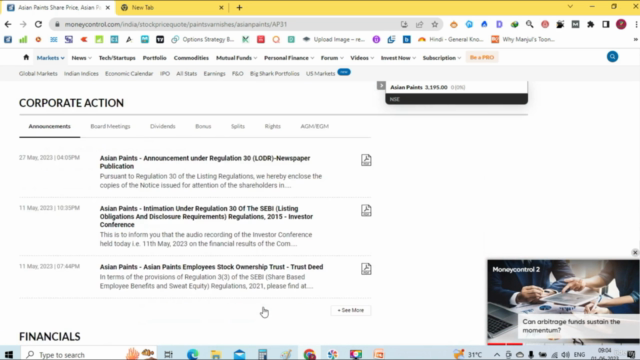Open Indian Indices submenu link

point(81,74)
